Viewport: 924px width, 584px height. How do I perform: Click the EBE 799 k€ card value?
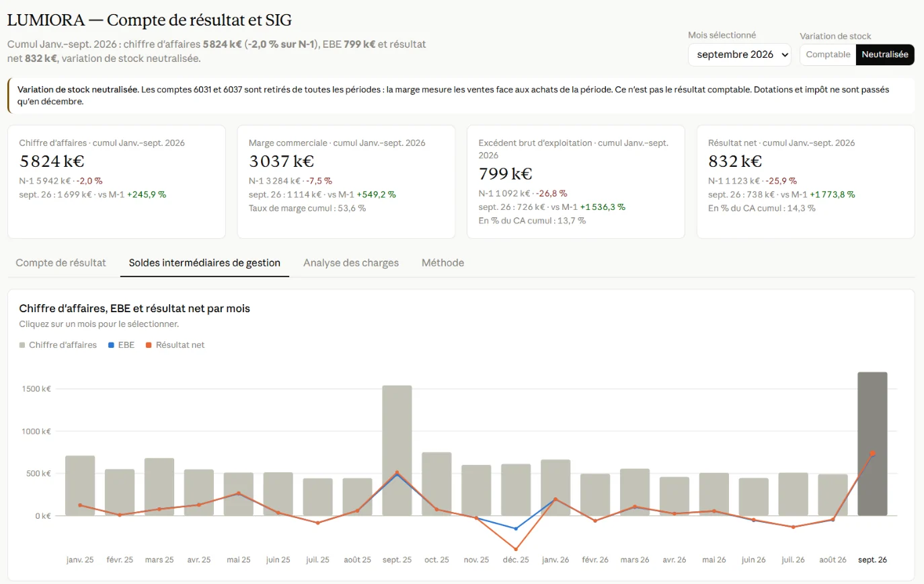click(505, 174)
